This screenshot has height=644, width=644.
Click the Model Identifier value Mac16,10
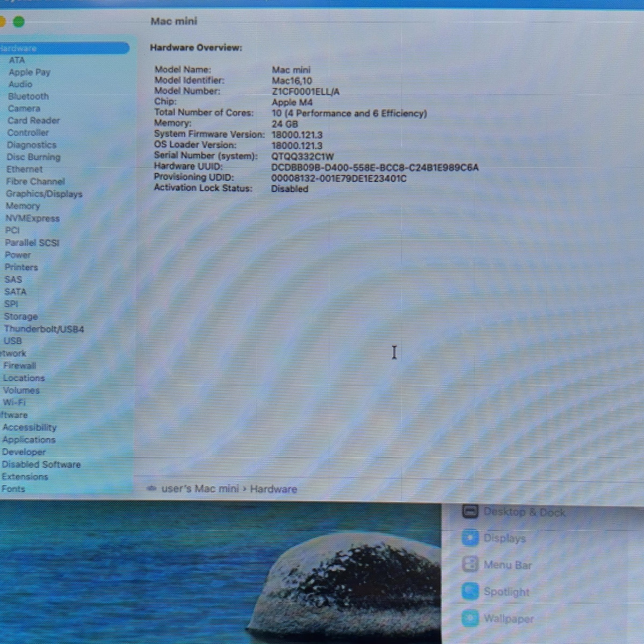[292, 81]
